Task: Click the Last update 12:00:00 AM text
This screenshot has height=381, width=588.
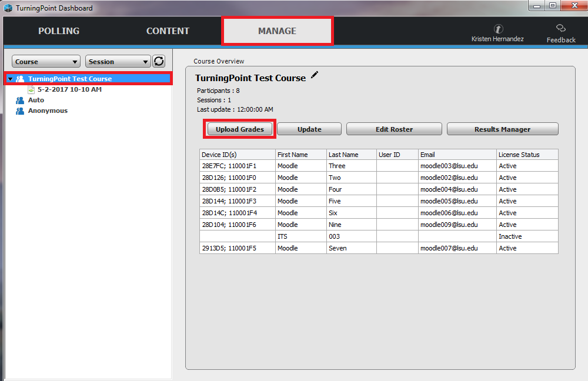Action: pos(235,109)
